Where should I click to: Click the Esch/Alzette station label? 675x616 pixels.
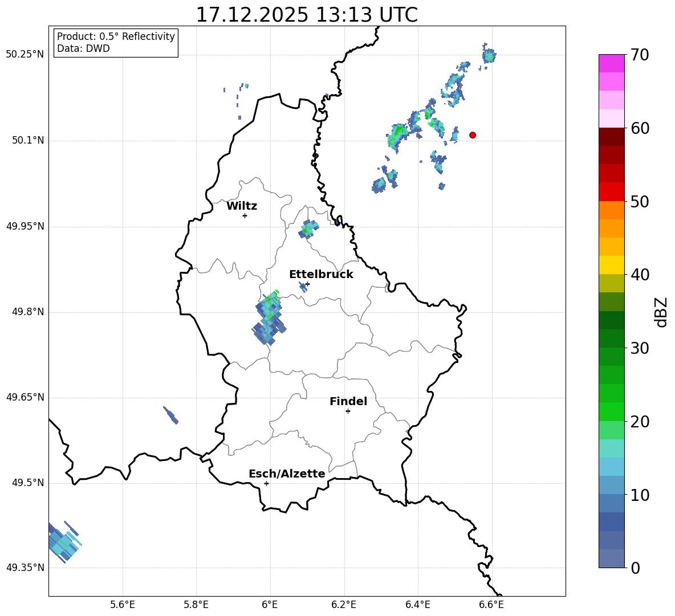(287, 474)
